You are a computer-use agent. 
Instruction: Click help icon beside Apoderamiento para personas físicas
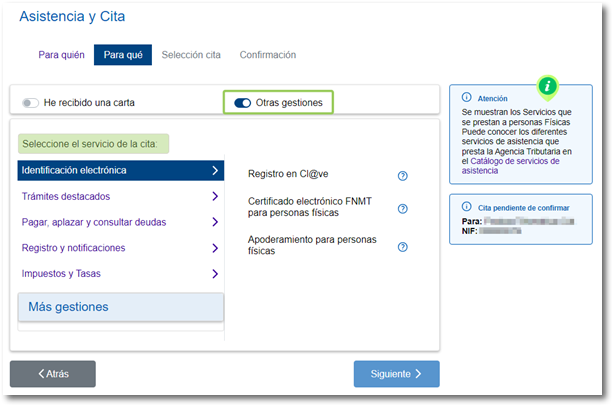coord(402,246)
